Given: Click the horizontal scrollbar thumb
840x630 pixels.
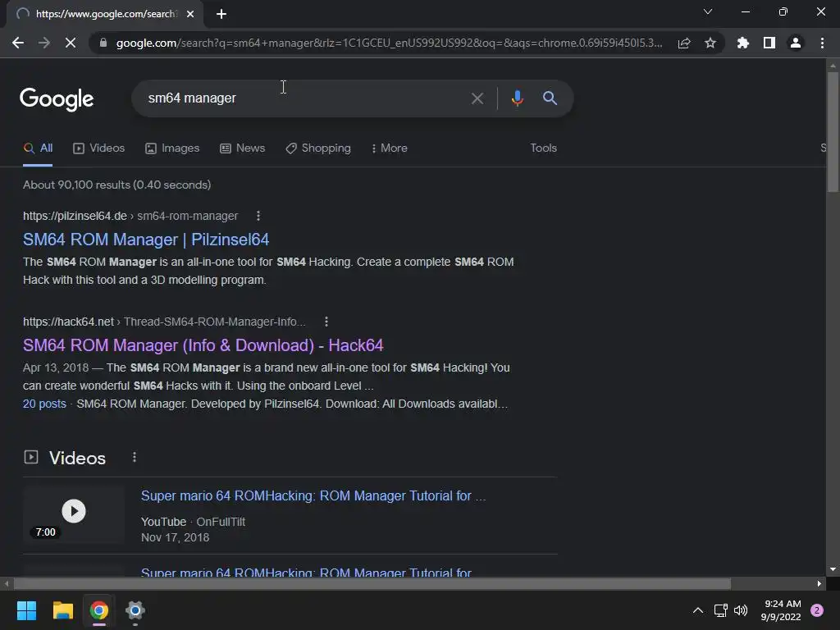Looking at the screenshot, I should click(372, 583).
